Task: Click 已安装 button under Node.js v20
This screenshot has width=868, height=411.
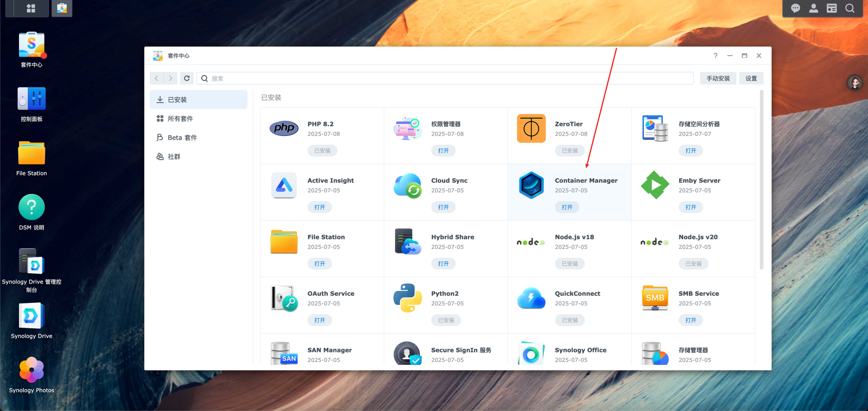Action: tap(693, 264)
